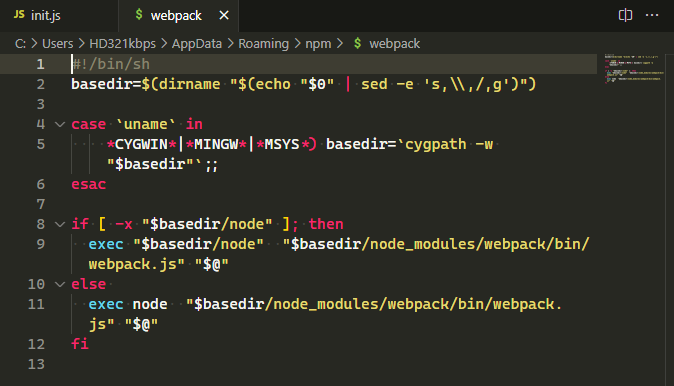Click the 'node' word on line 11

tap(150, 304)
